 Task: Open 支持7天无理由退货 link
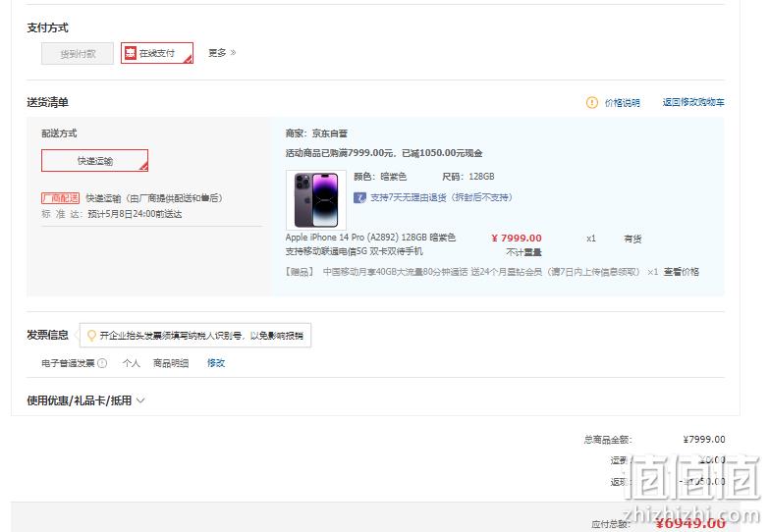click(441, 197)
